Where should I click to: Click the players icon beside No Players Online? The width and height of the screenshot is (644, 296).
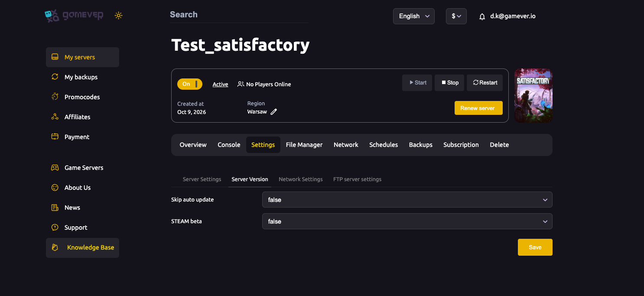241,84
